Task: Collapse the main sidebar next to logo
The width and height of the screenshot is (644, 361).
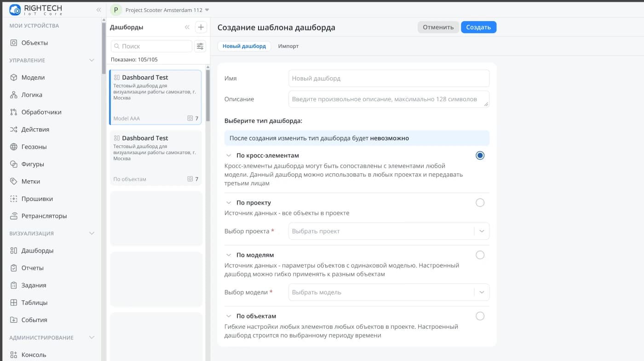Action: [x=98, y=10]
